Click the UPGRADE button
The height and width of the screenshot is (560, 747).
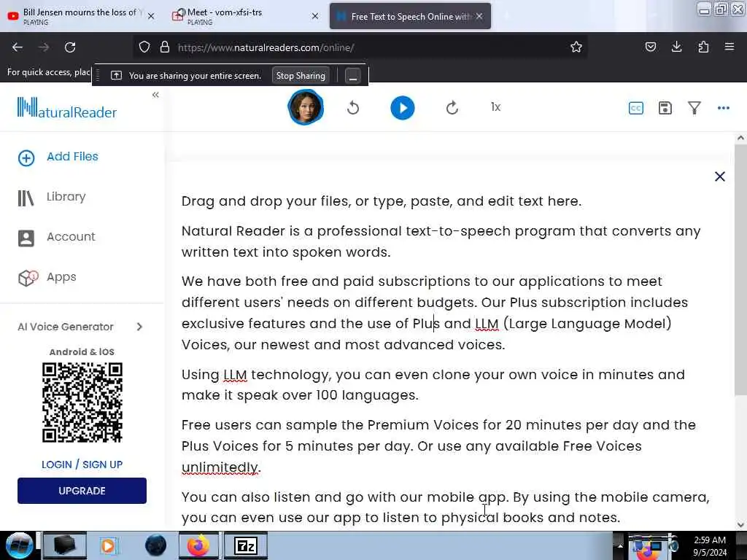(x=82, y=491)
